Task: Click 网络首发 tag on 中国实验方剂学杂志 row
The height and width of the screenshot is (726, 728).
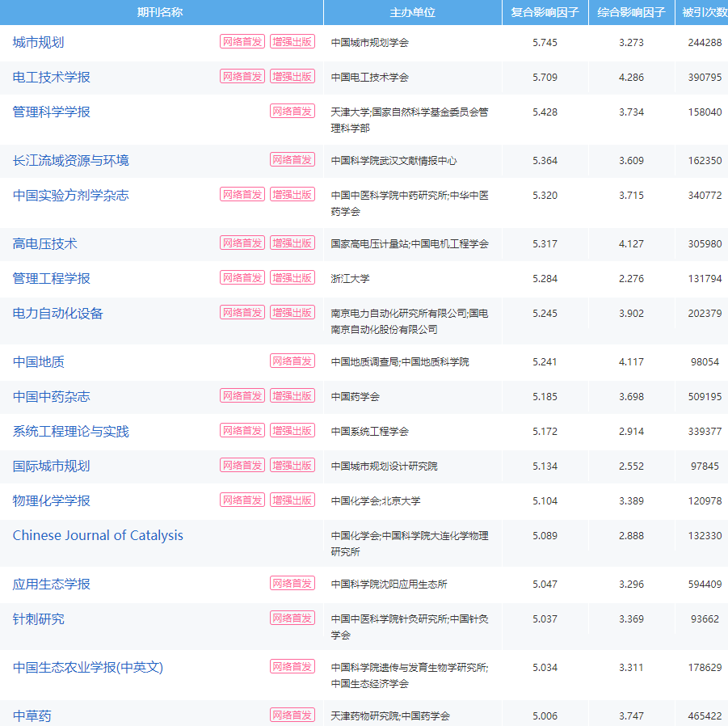Action: (x=242, y=195)
